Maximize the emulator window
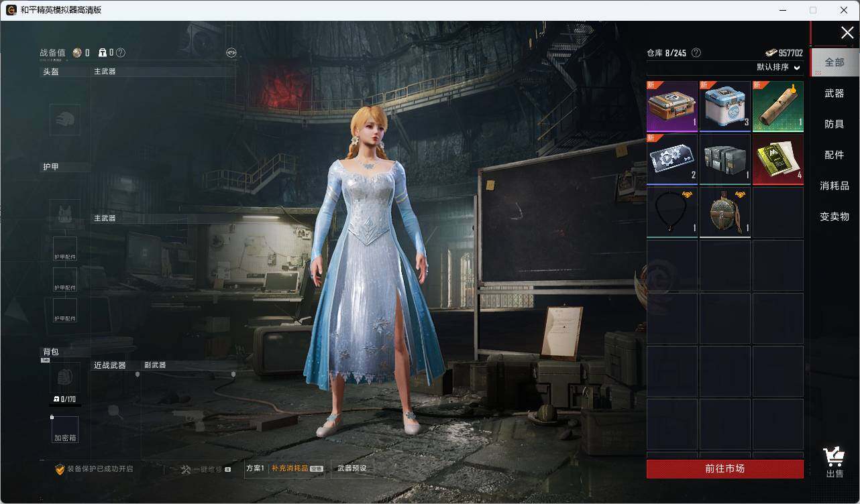The image size is (860, 504). [x=813, y=10]
